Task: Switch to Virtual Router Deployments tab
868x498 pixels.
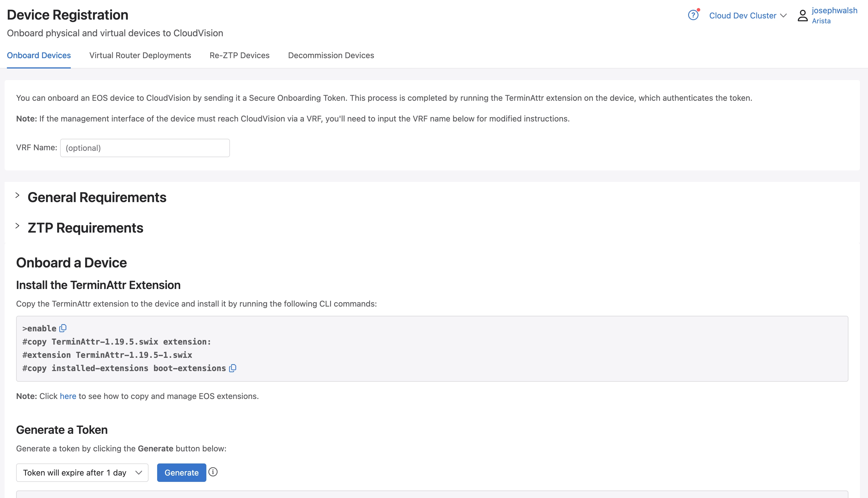Action: pyautogui.click(x=140, y=55)
